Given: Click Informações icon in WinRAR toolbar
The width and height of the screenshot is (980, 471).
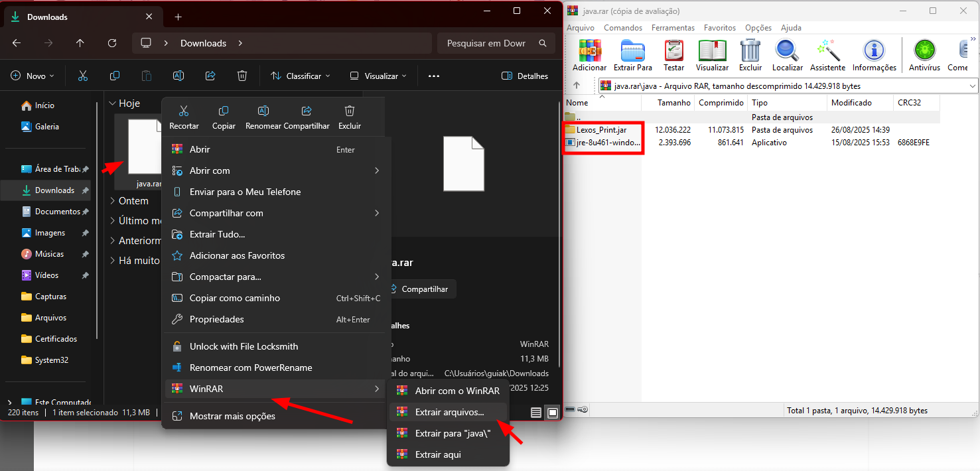Looking at the screenshot, I should [874, 55].
